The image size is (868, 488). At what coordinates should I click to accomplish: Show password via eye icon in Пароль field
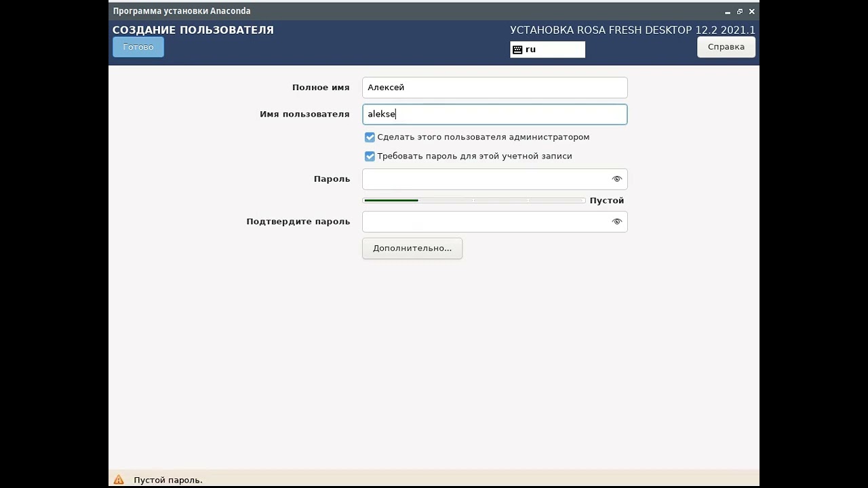[x=616, y=179]
